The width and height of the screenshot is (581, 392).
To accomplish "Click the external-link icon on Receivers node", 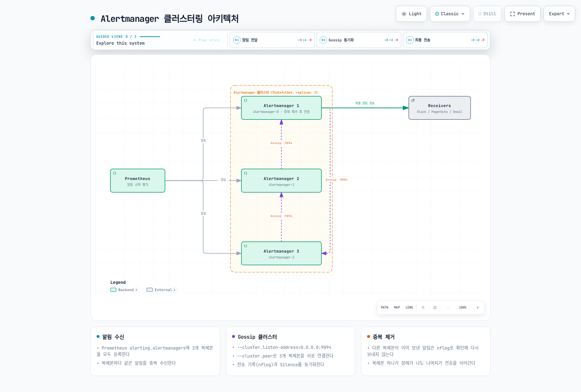I will [413, 101].
